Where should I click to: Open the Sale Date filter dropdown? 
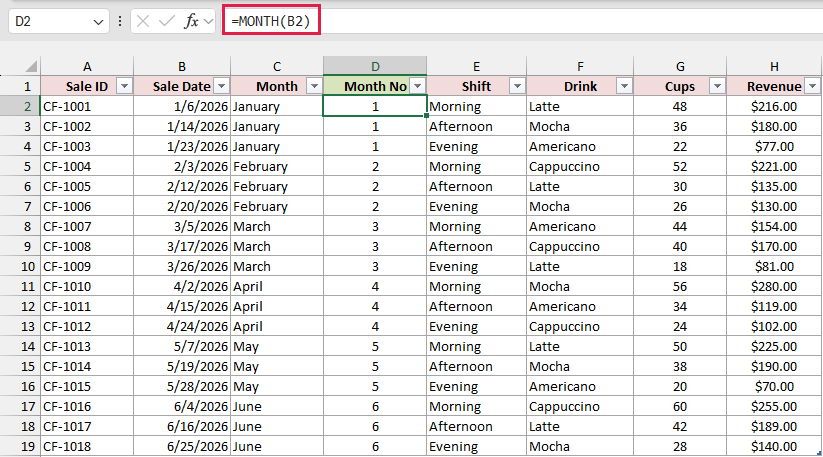click(222, 86)
